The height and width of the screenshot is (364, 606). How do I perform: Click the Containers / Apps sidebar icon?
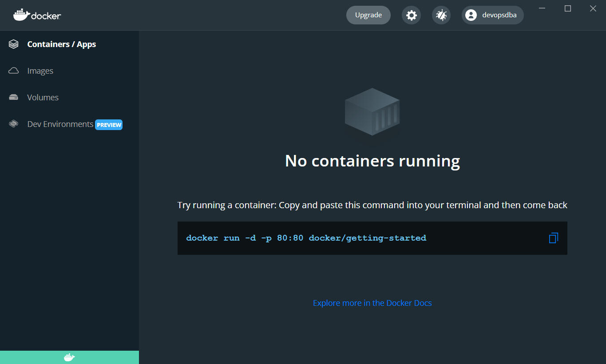tap(14, 44)
